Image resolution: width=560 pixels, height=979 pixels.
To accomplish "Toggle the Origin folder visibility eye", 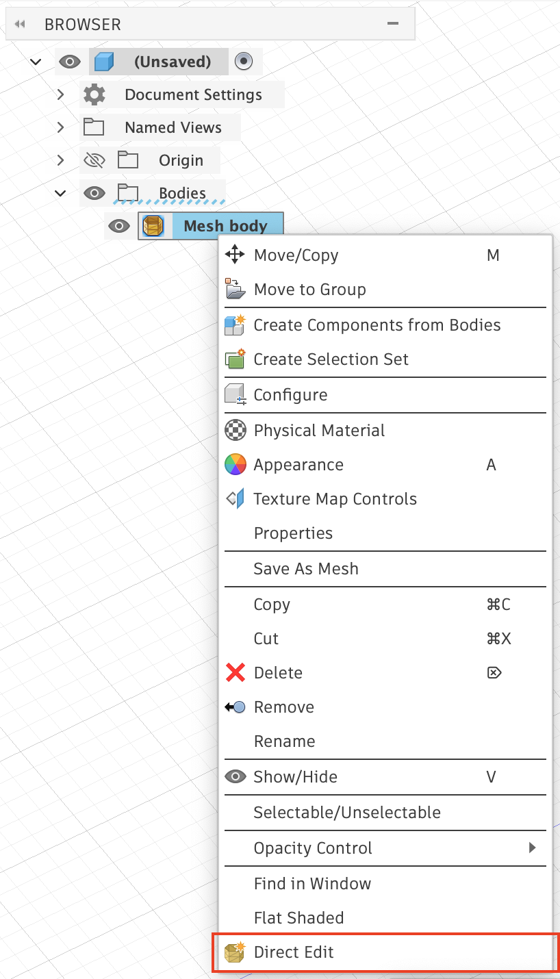I will coord(94,160).
